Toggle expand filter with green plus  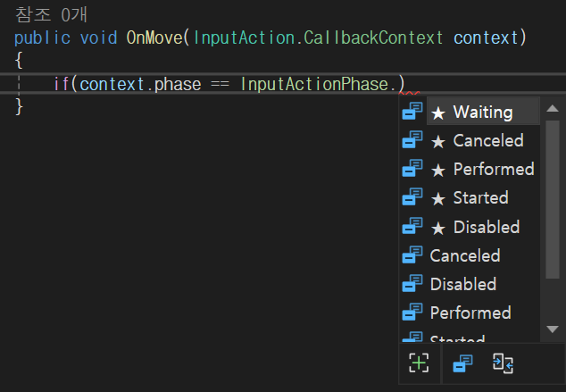pyautogui.click(x=419, y=363)
